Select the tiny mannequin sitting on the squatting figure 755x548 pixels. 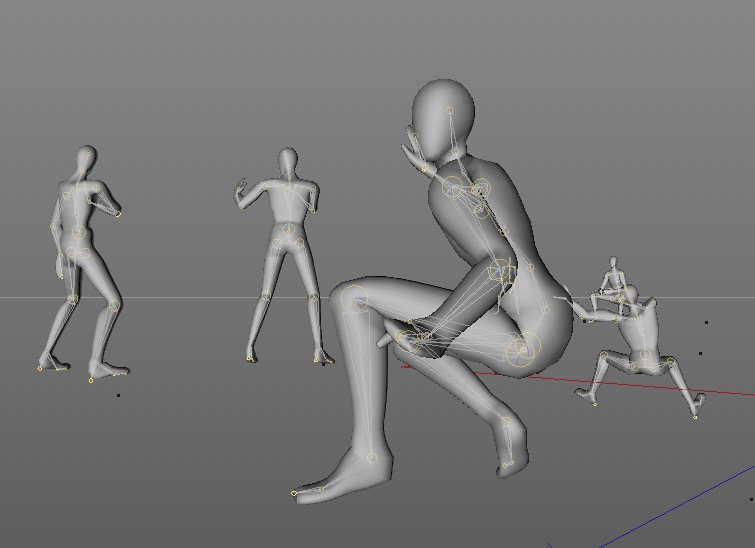click(612, 282)
